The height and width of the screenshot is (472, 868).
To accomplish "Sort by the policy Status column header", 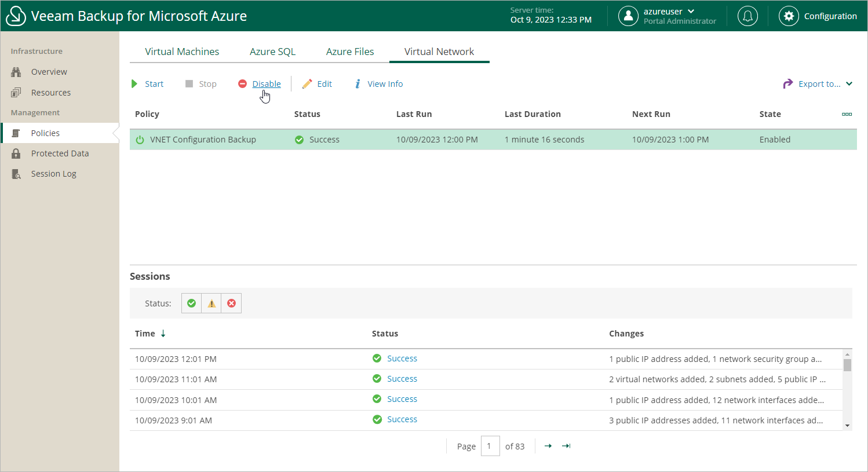I will [307, 114].
